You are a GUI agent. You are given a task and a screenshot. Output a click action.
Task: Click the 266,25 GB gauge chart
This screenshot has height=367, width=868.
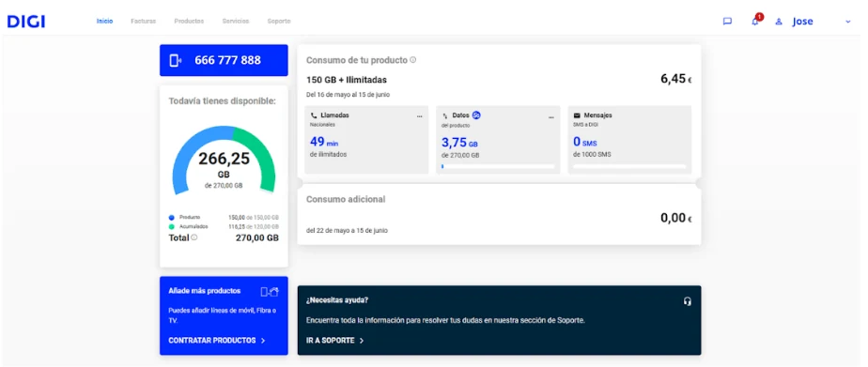click(224, 161)
